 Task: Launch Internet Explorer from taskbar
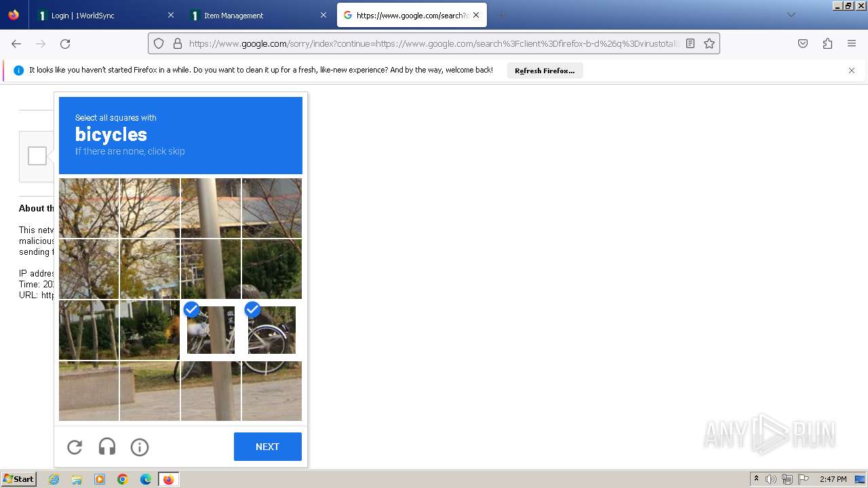click(54, 479)
